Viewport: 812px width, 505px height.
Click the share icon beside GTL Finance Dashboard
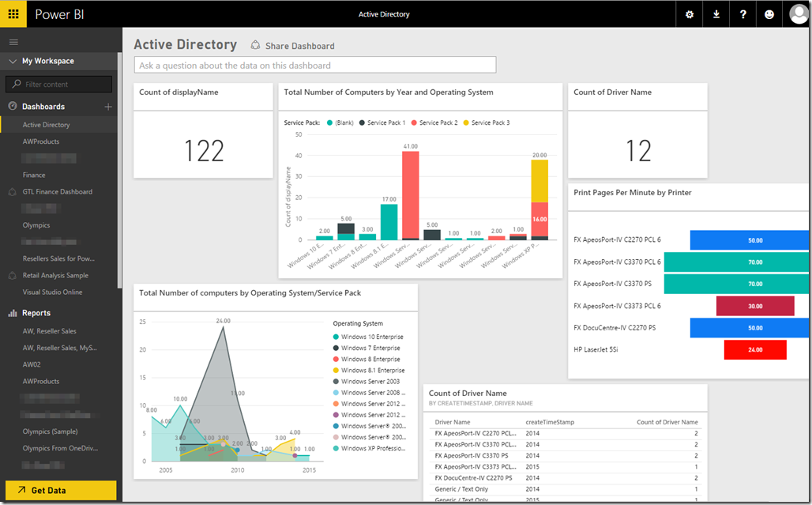click(x=13, y=191)
